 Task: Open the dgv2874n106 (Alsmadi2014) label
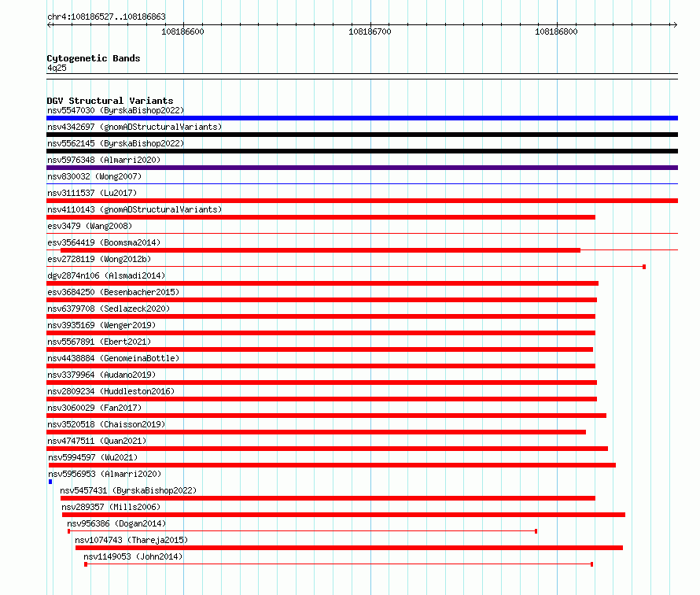click(106, 275)
